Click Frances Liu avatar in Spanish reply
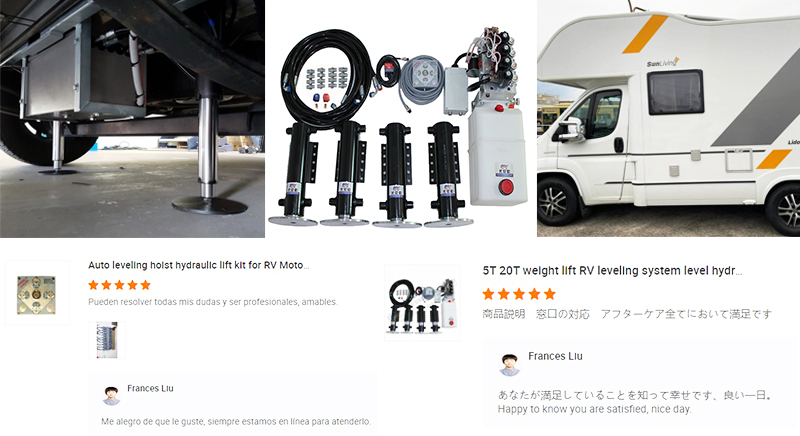 click(x=111, y=396)
